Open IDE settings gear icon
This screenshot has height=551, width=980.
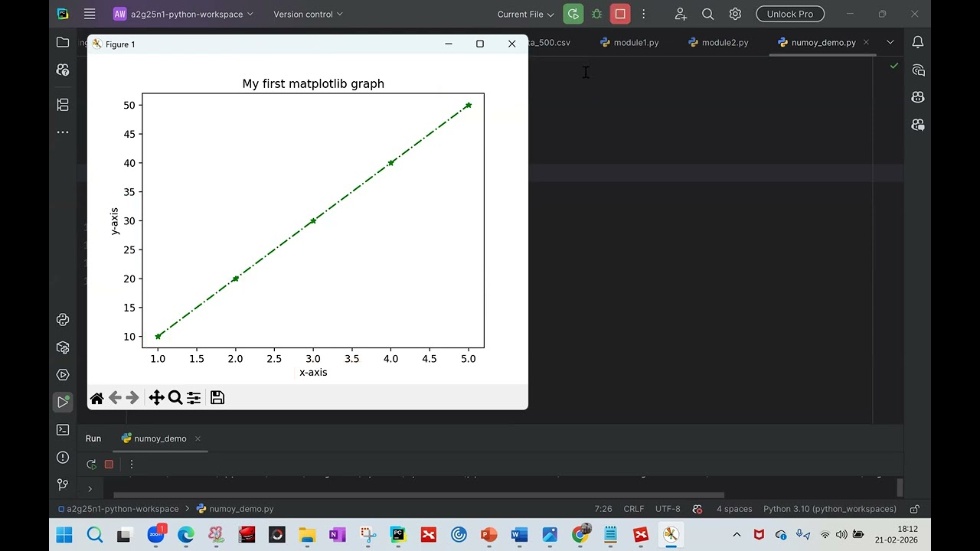(735, 14)
